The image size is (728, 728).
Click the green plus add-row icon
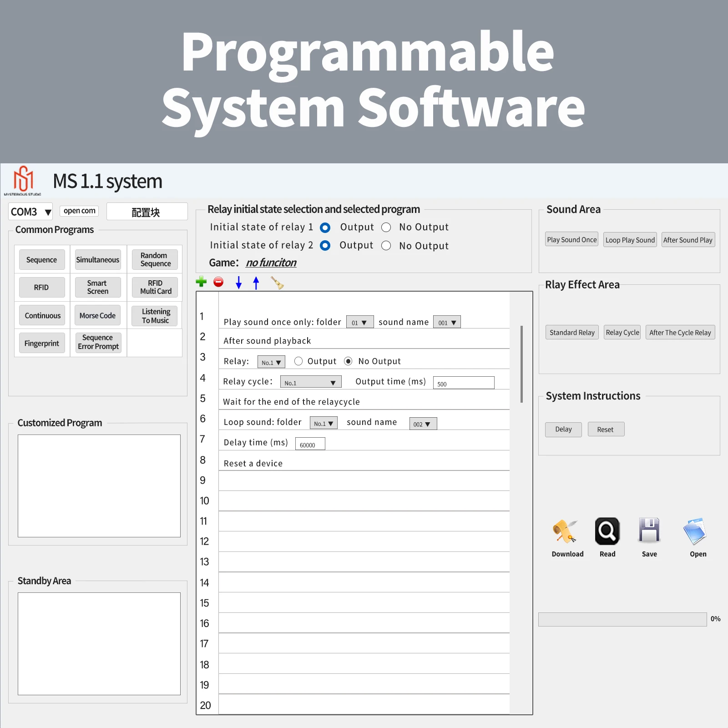click(201, 282)
